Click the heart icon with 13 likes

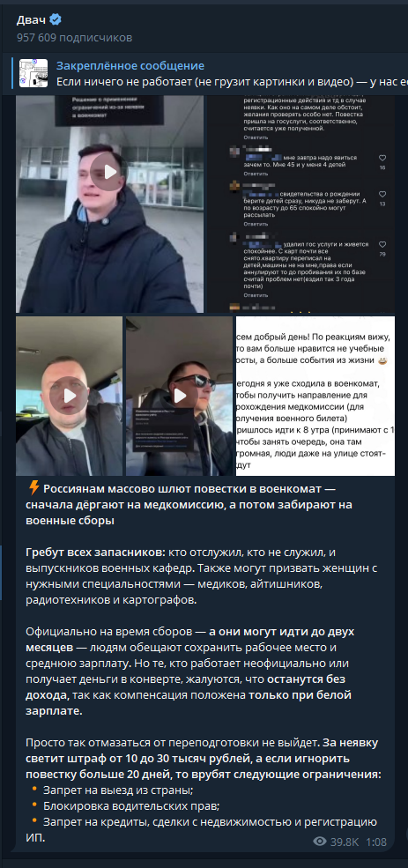click(382, 194)
